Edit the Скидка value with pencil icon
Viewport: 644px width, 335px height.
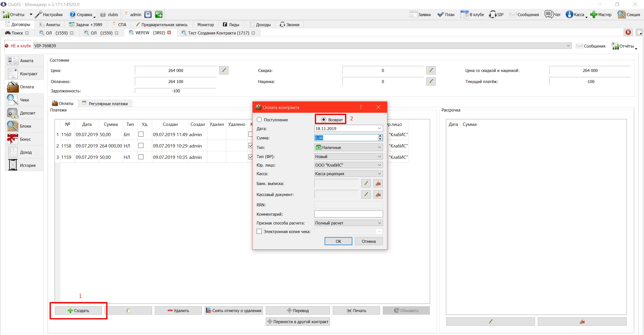[x=431, y=70]
